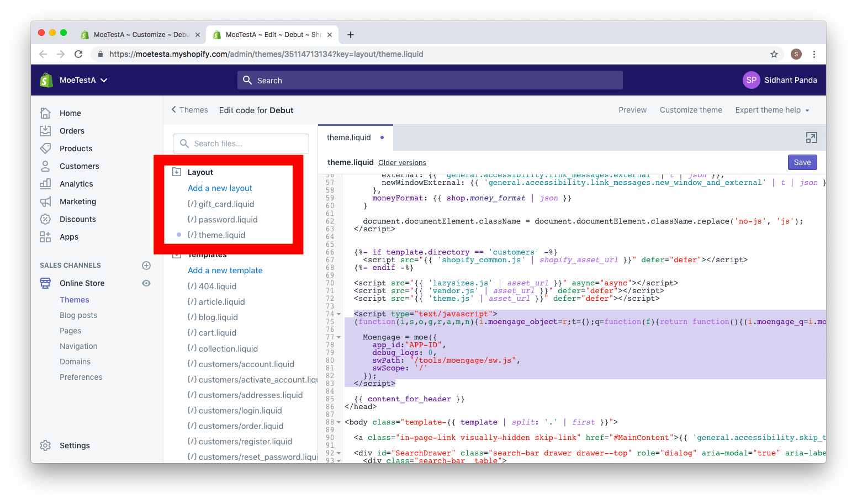Close the MoeTestA Customize tab
857x504 pixels.
point(198,35)
